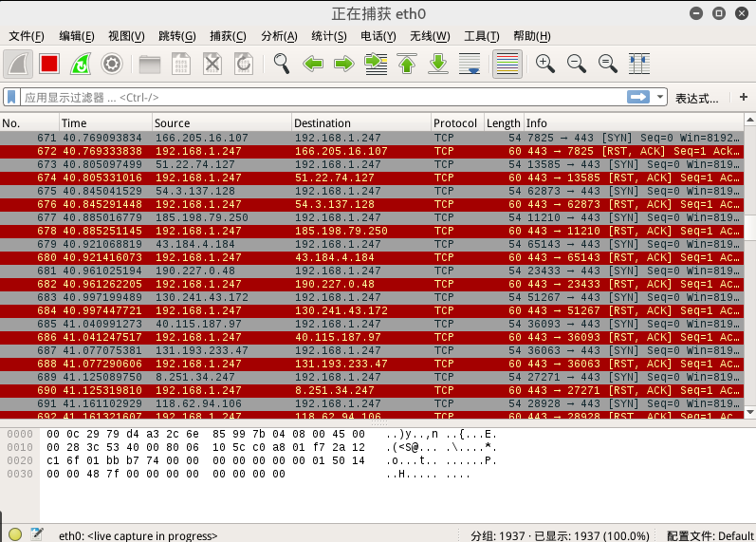Stop the capture with the red square button
Image resolution: width=756 pixels, height=542 pixels.
pos(49,64)
